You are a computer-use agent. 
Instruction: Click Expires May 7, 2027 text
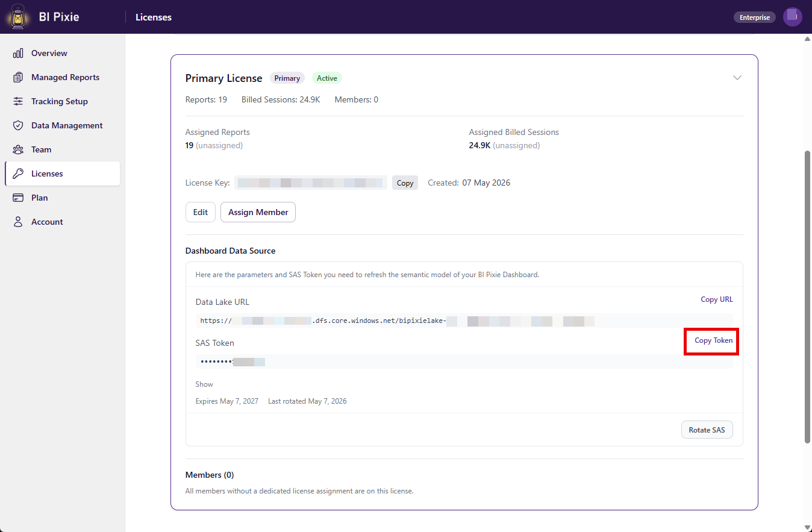click(227, 401)
